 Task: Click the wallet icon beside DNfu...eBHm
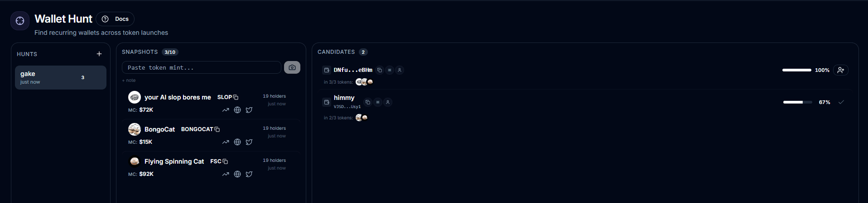327,70
